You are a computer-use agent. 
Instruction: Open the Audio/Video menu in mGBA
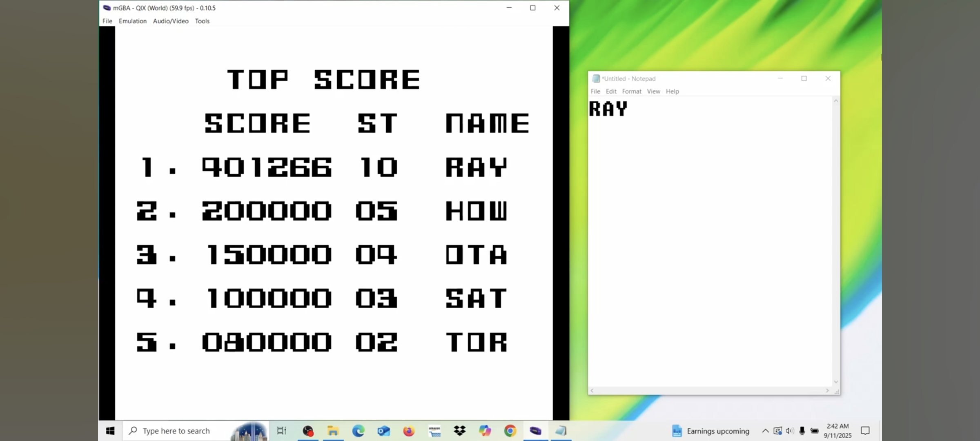pyautogui.click(x=171, y=21)
